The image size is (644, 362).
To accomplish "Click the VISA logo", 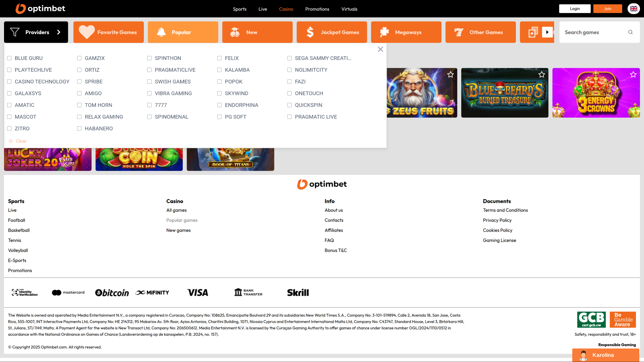I will click(198, 293).
